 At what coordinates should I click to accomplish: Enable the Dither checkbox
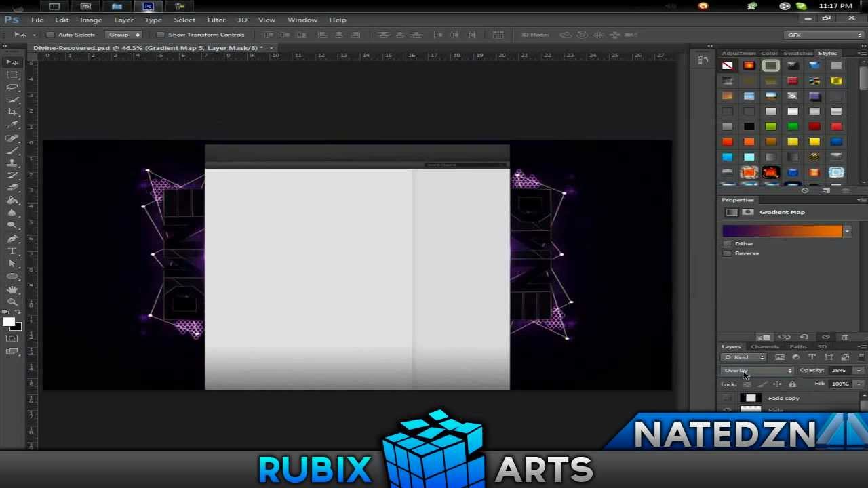pos(728,244)
